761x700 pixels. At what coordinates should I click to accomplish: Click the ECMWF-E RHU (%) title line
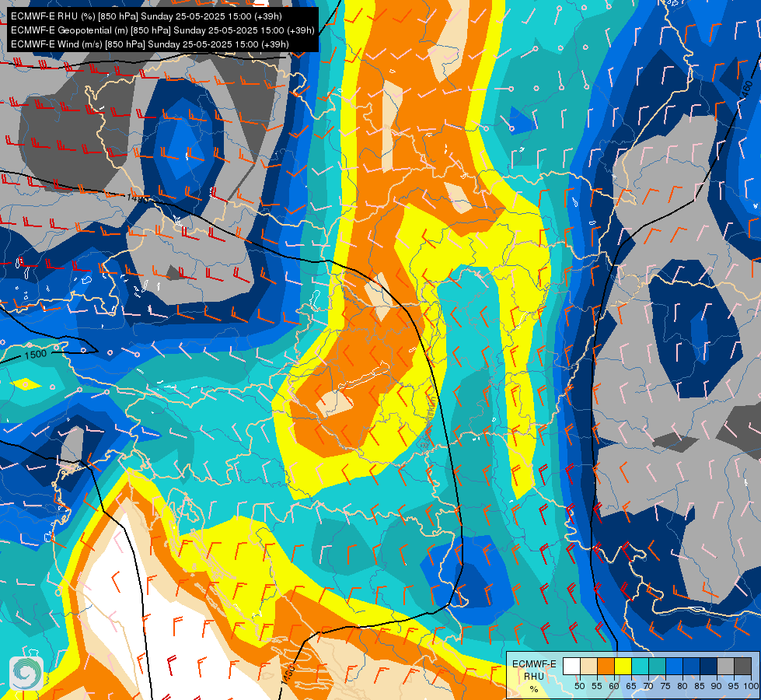(146, 16)
